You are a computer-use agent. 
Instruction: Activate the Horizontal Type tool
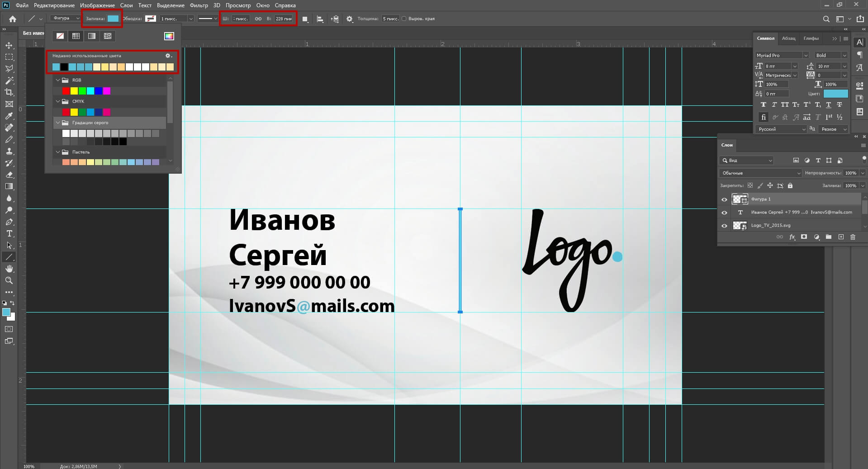(x=9, y=233)
